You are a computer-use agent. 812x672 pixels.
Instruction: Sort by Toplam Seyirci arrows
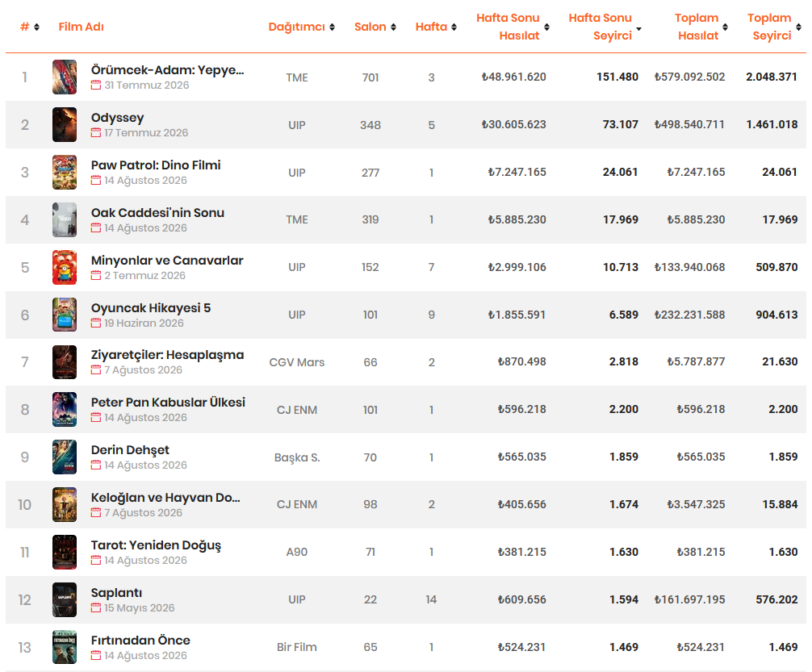[x=798, y=27]
